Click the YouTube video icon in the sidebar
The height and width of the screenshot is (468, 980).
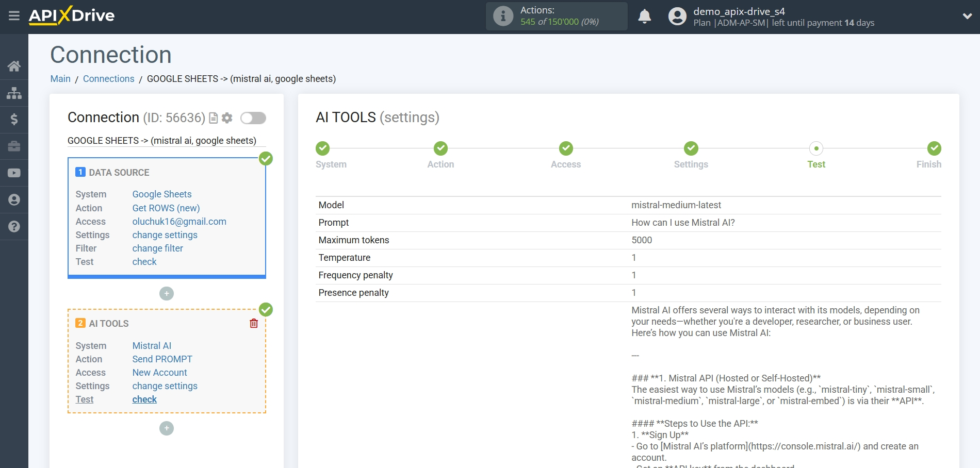click(14, 173)
